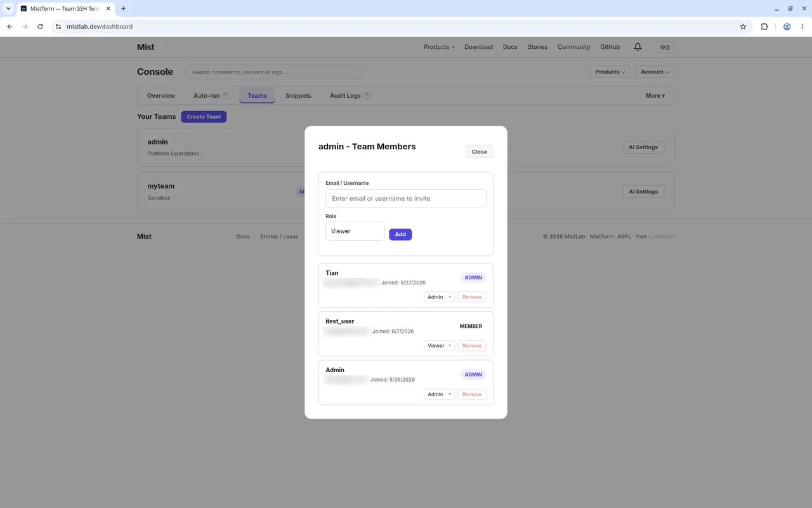Open the Community page link
The height and width of the screenshot is (508, 812).
(x=573, y=47)
